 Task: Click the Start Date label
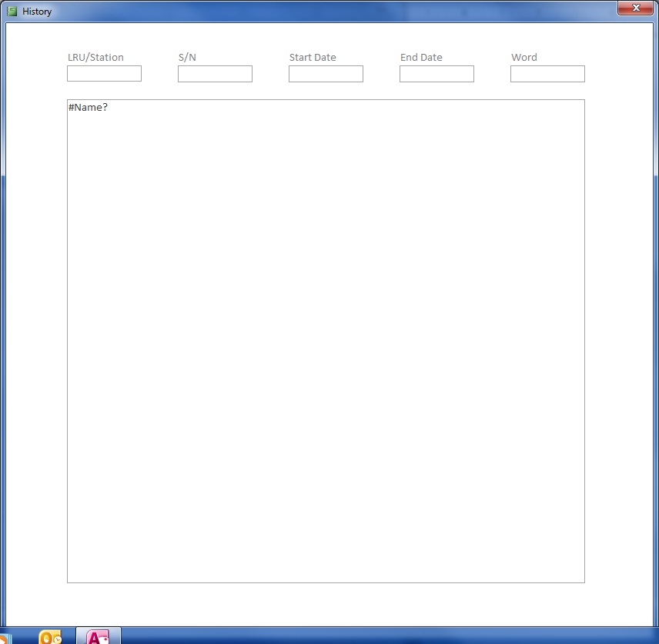[313, 57]
